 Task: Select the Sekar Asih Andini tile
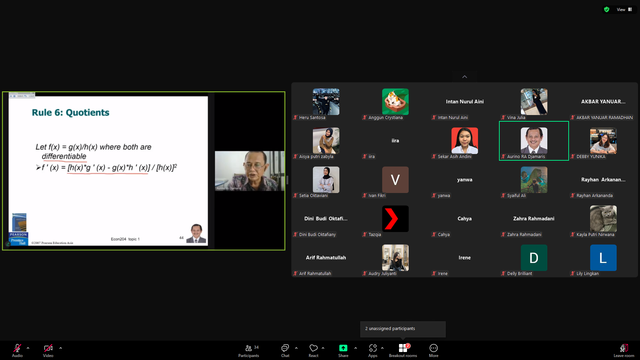(464, 141)
